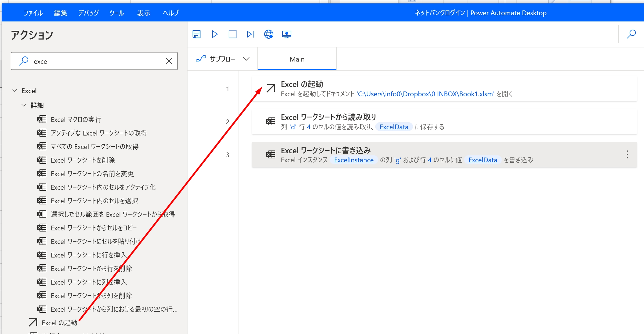This screenshot has height=334, width=644.
Task: Select flow step 1 Excel の起動
Action: click(x=444, y=89)
